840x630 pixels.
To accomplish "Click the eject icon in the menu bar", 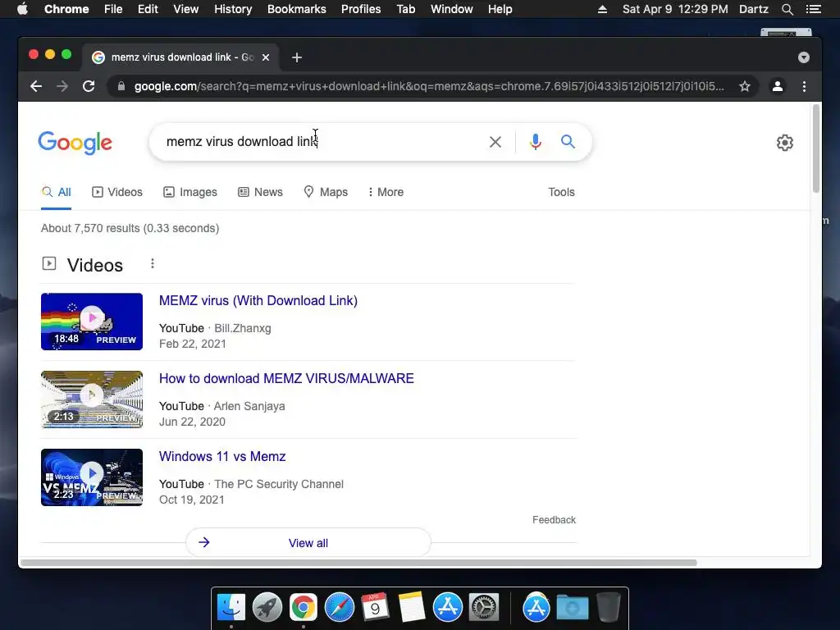I will tap(602, 9).
